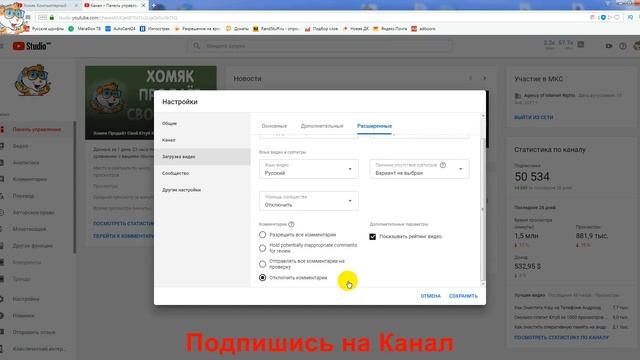This screenshot has height=360, width=640.
Task: Open Комментарии in sidebar
Action: [x=29, y=179]
